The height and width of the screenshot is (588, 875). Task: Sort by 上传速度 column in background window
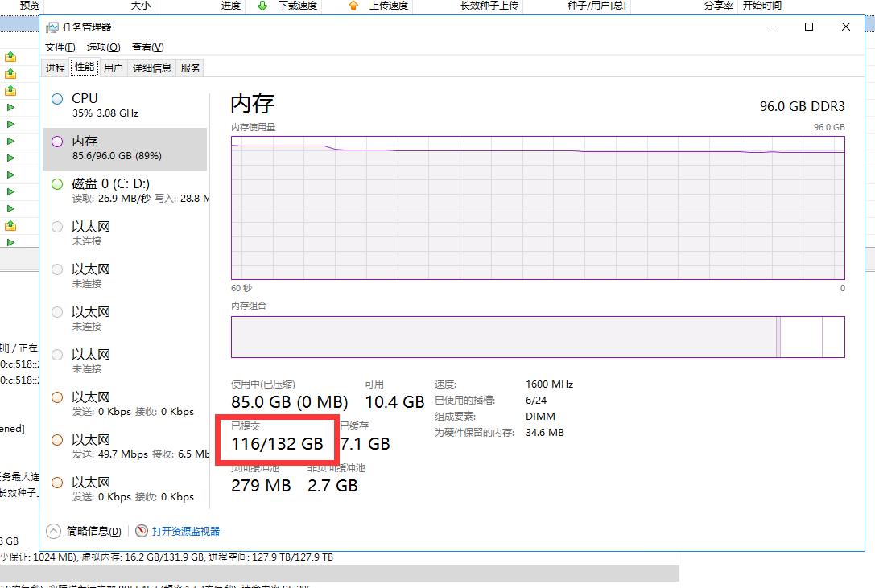(389, 6)
